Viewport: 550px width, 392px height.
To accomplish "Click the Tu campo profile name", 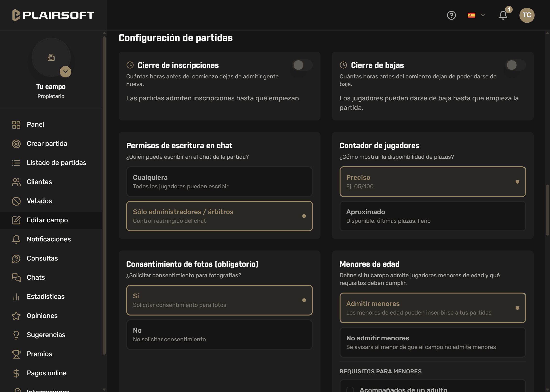I will (51, 87).
